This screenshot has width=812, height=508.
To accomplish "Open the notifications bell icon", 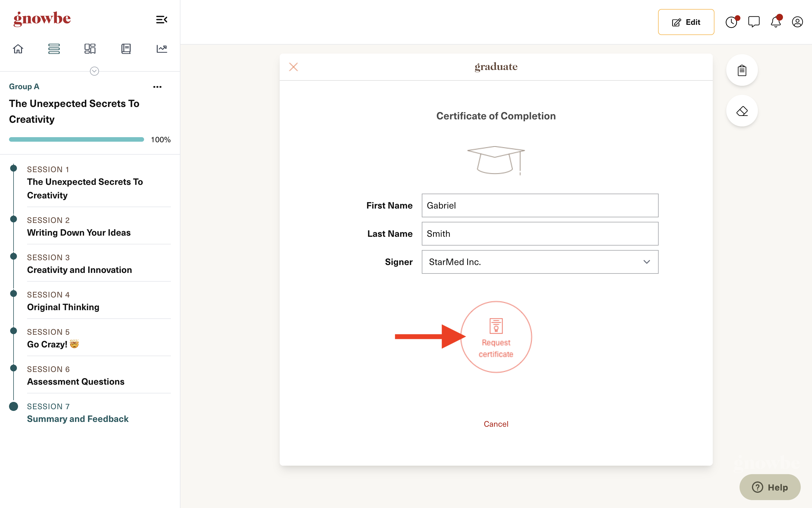I will click(776, 22).
